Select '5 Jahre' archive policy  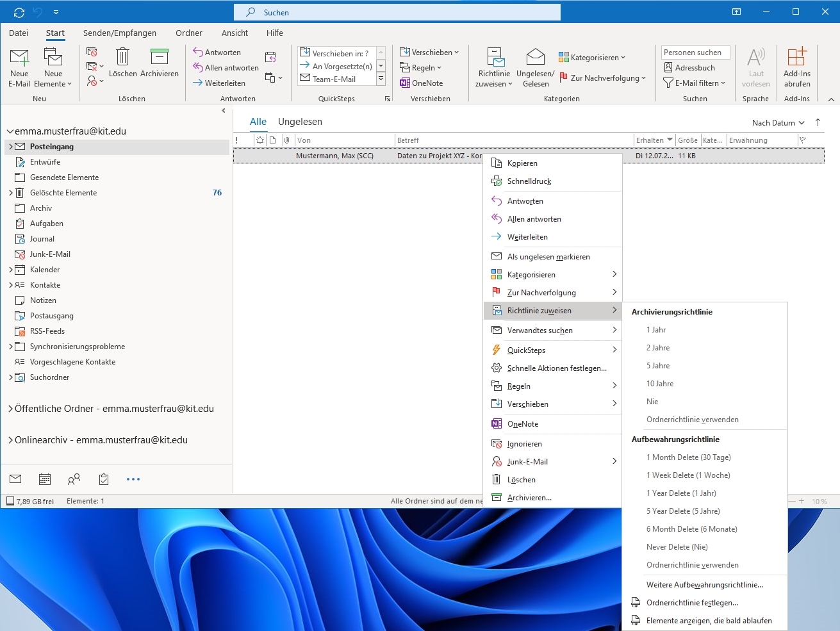658,366
